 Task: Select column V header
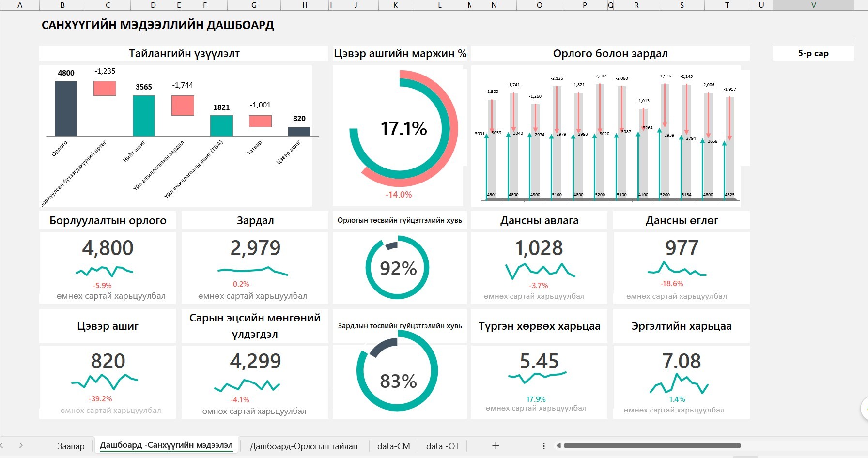click(813, 5)
